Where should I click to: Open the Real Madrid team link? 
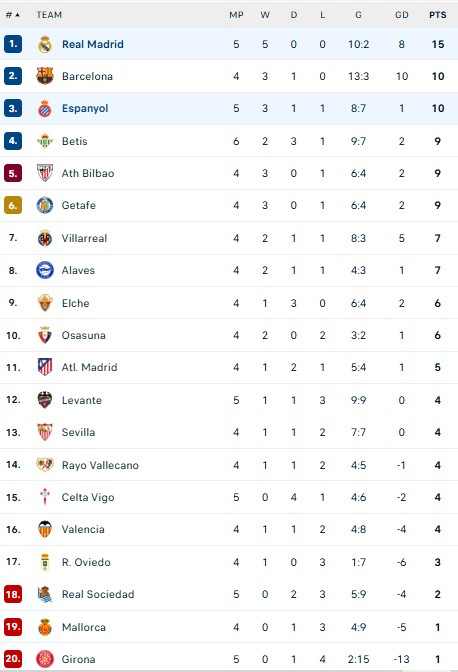pos(93,44)
